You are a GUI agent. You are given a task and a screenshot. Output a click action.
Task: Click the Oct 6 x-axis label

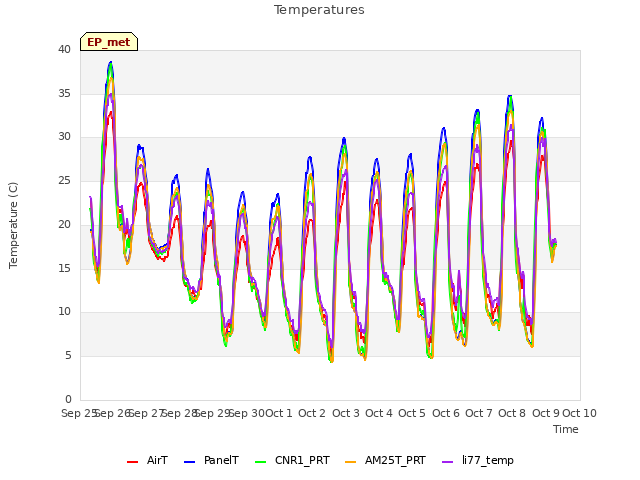446,413
